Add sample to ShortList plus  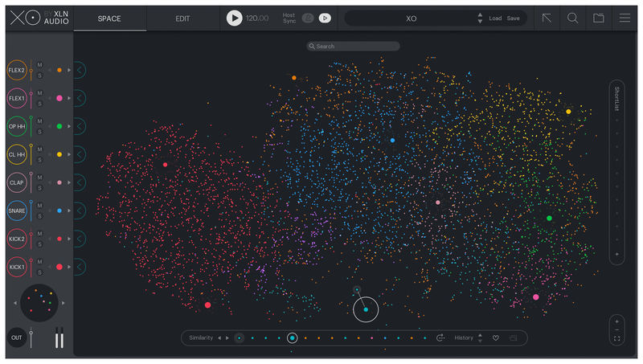[x=616, y=254]
